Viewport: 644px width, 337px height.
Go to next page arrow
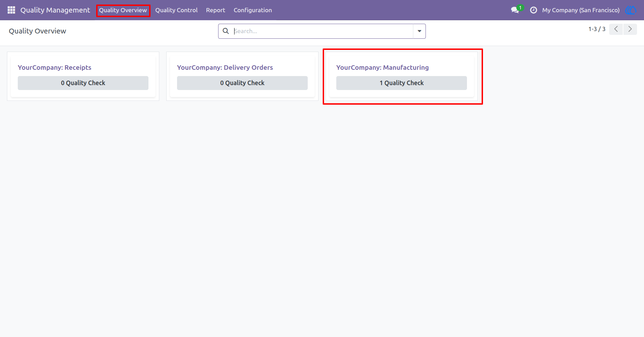(x=630, y=29)
